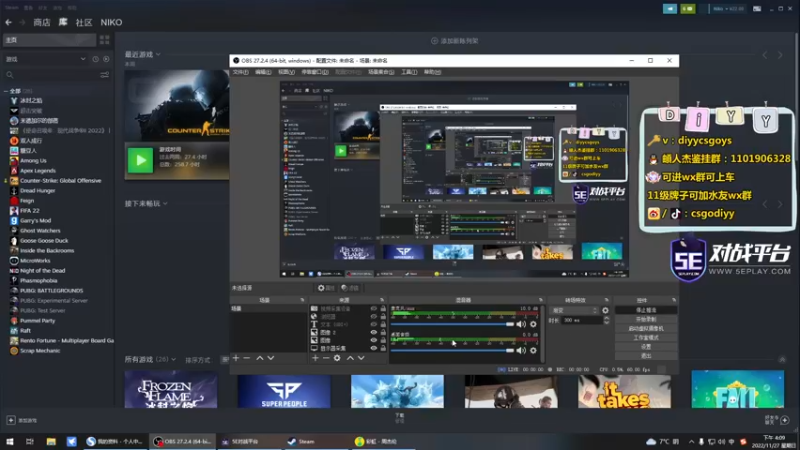Viewport: 800px width, 450px height.
Task: Toggle lock for video capture device source
Action: coord(383,309)
